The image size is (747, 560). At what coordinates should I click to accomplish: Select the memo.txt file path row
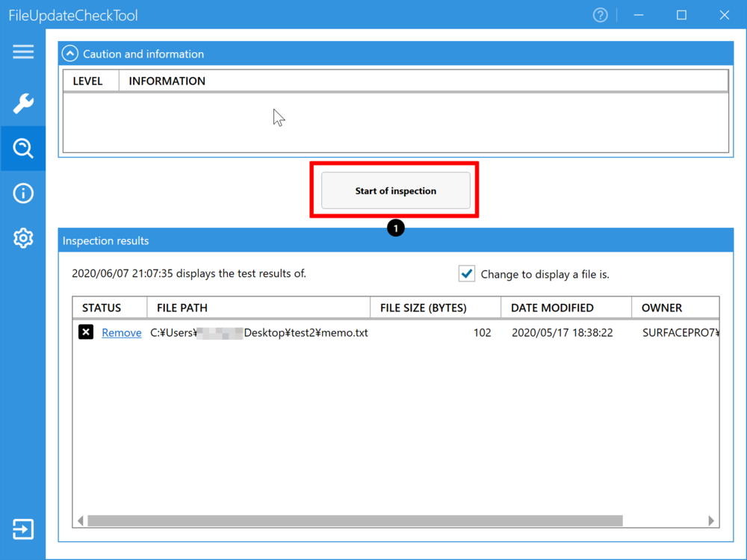click(x=258, y=333)
